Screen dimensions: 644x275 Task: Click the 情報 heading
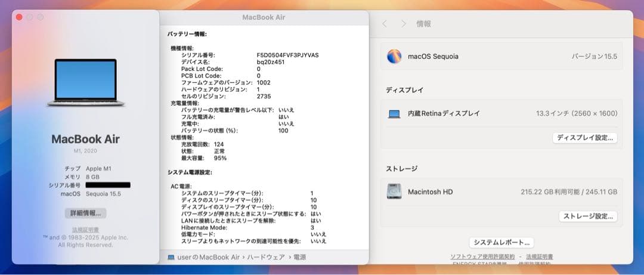tap(424, 24)
